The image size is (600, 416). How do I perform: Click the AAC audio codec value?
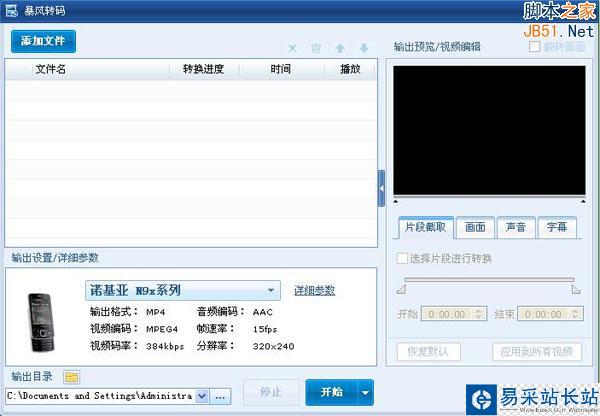pyautogui.click(x=262, y=312)
